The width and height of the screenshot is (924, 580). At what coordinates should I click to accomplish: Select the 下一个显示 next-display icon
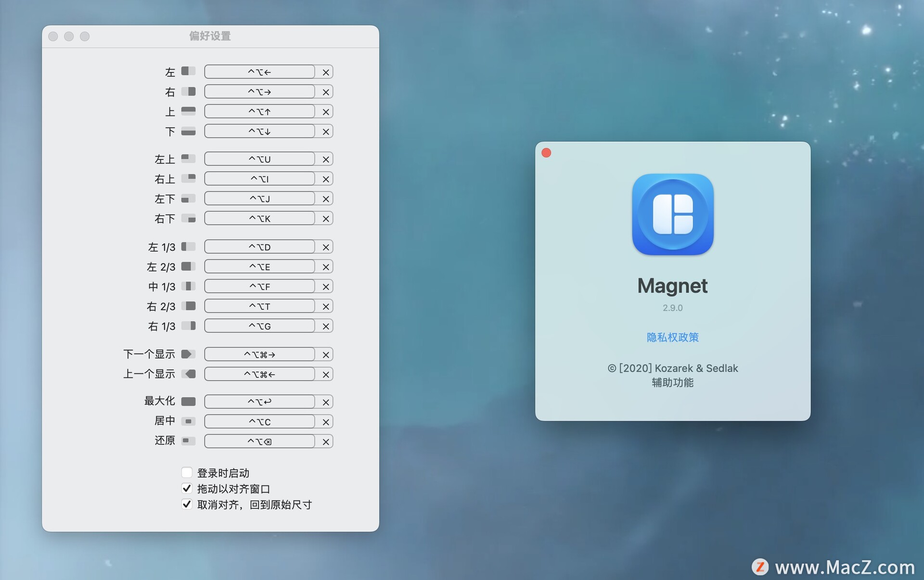click(x=188, y=354)
